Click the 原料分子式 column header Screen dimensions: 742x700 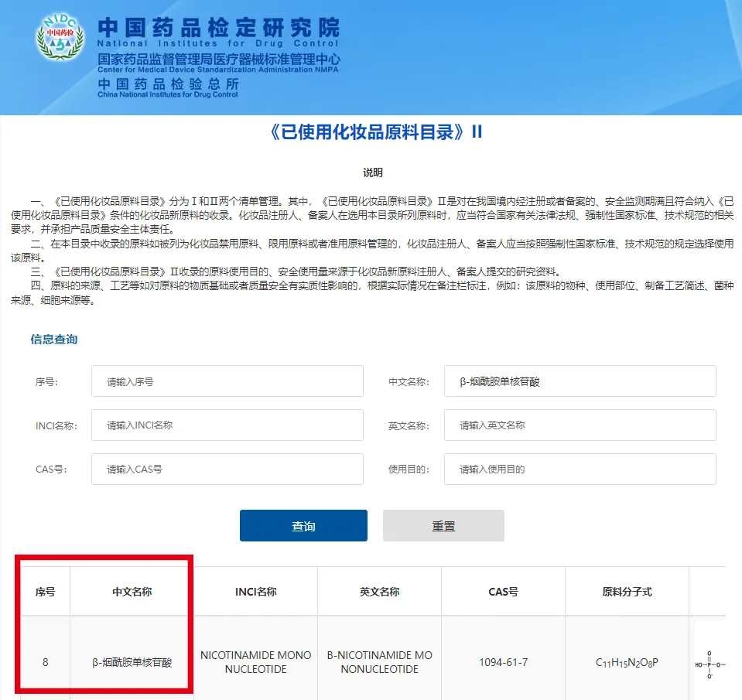[627, 591]
